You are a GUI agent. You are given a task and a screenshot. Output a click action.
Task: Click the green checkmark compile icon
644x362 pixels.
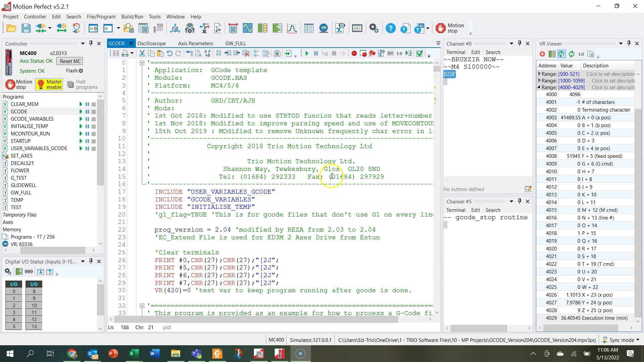419,53
